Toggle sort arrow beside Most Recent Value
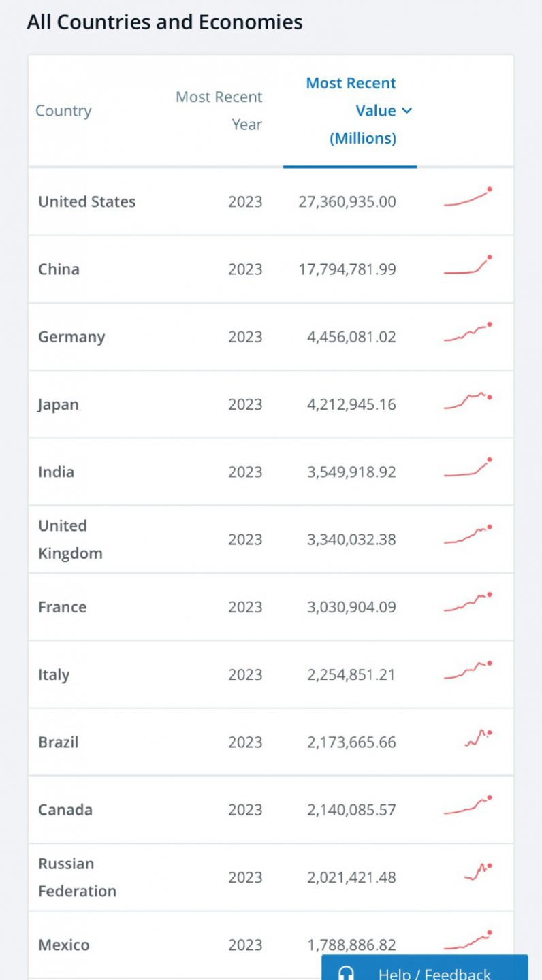The width and height of the screenshot is (542, 980). pos(407,111)
